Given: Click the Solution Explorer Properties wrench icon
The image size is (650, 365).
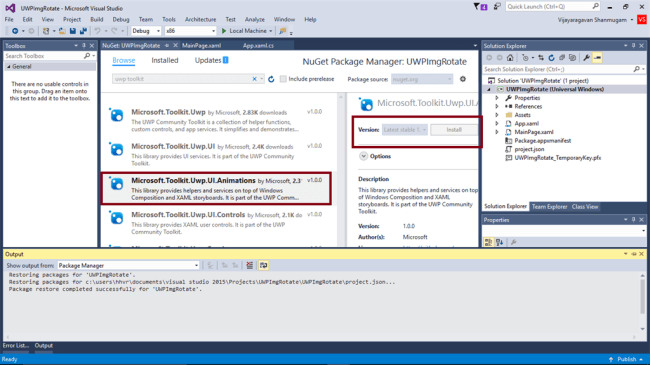Looking at the screenshot, I should click(x=586, y=58).
